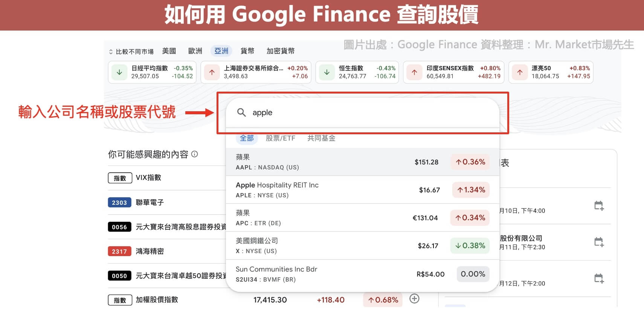The width and height of the screenshot is (644, 310).
Task: Open 聯華電子 2303 stock row
Action: tap(166, 203)
